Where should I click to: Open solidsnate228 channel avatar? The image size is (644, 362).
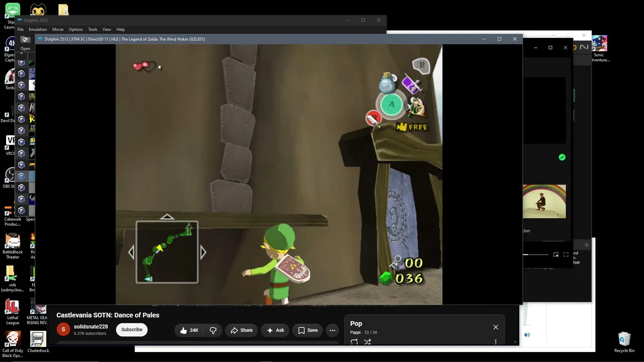click(63, 330)
